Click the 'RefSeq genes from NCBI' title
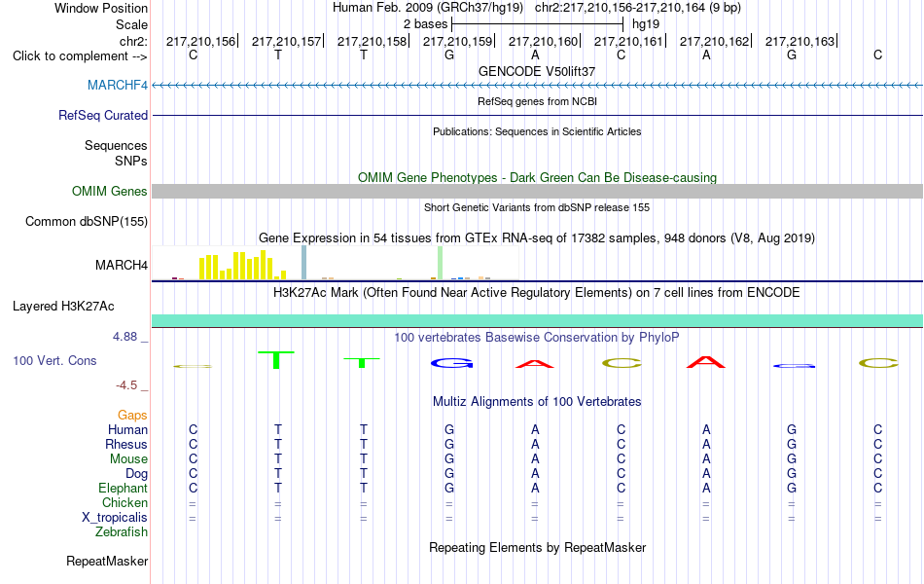Screen dimensions: 924x584 click(537, 101)
